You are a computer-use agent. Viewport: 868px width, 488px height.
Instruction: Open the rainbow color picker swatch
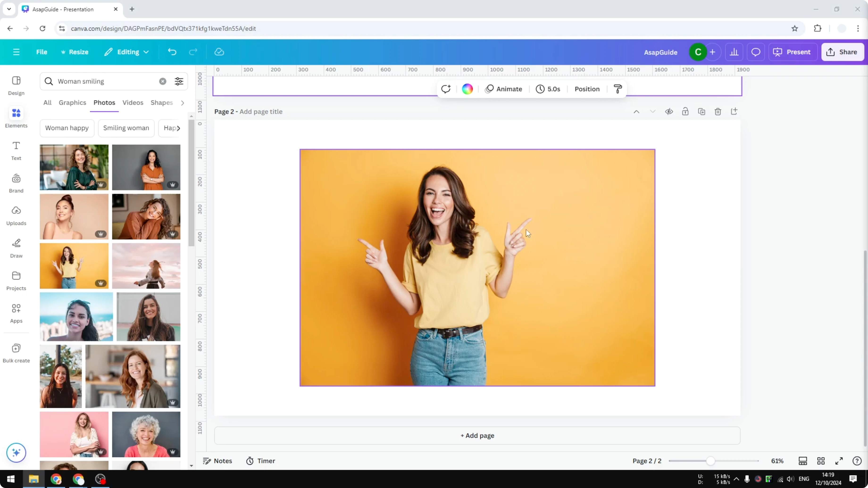(467, 89)
